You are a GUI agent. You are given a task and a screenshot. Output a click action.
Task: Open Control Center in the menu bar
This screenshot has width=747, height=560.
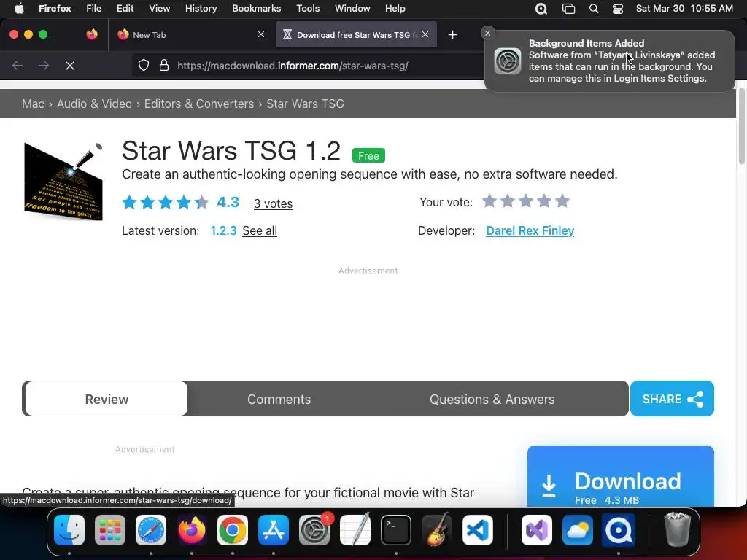618,9
